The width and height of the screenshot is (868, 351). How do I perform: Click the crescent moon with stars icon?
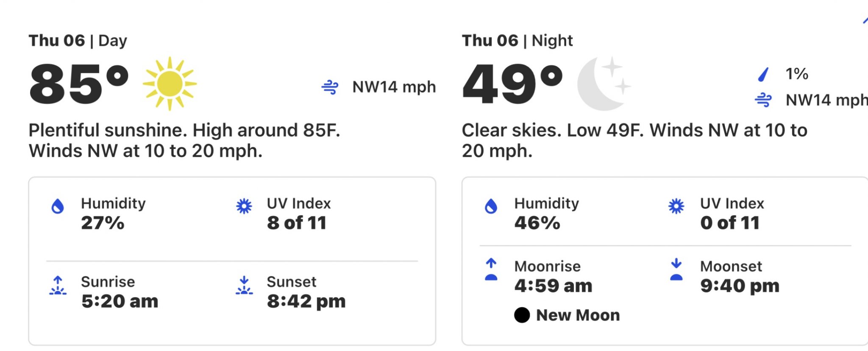(x=604, y=84)
